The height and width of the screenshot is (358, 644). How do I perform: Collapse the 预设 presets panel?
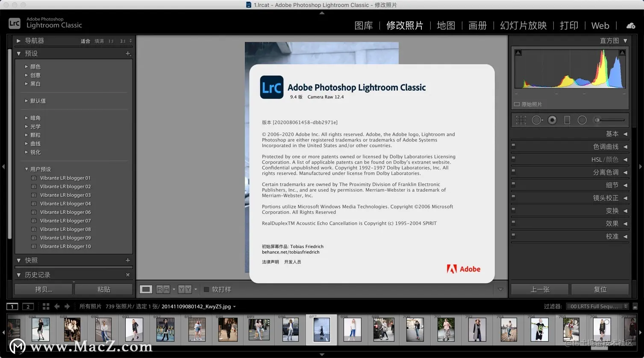pyautogui.click(x=18, y=53)
